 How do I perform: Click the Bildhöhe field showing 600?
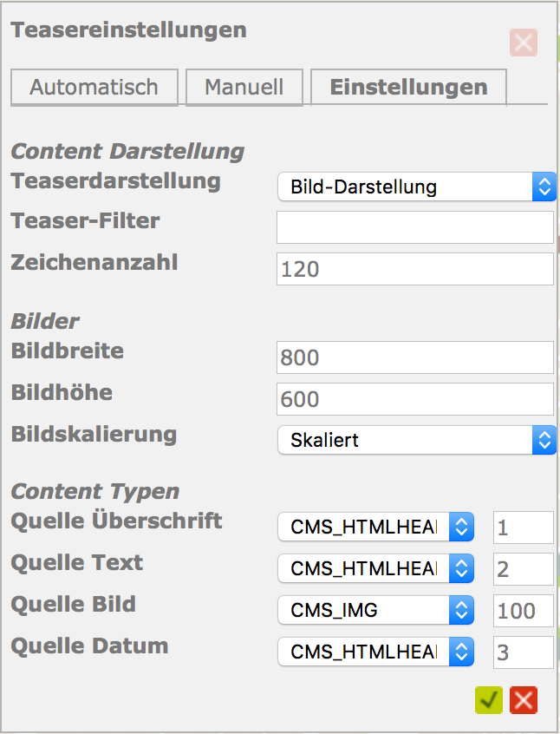(x=414, y=399)
